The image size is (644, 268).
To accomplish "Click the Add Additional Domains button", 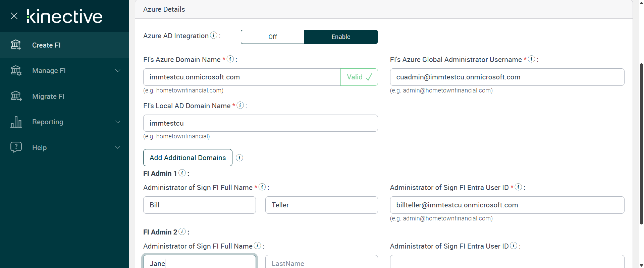I will [188, 158].
